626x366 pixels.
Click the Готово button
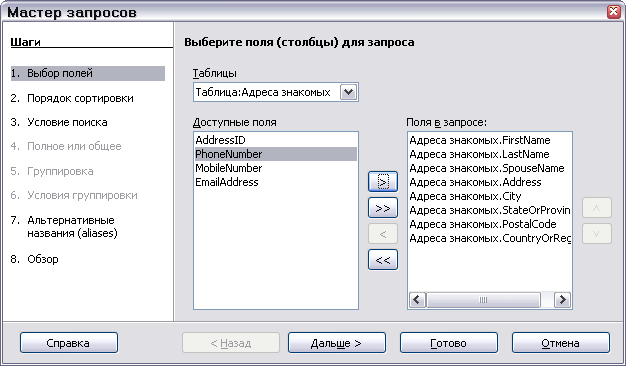pos(449,343)
